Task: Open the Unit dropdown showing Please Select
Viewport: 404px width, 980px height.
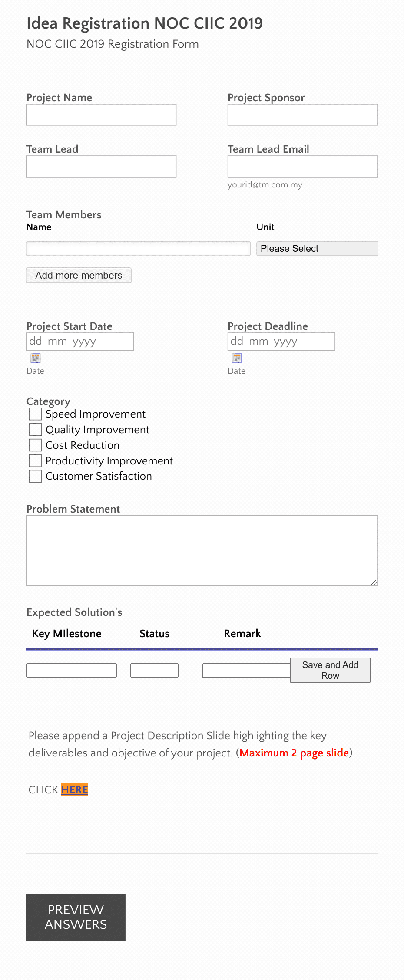Action: pos(317,248)
